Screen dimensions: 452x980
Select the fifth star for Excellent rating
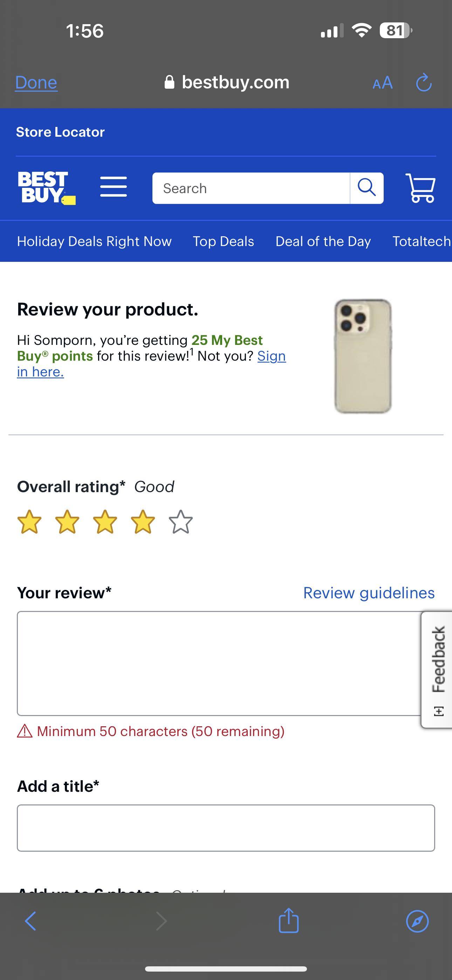180,524
